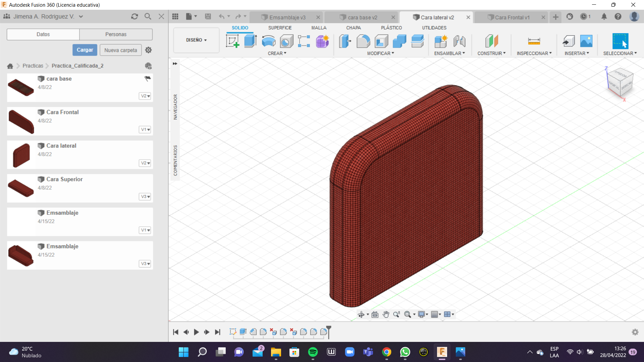Open the Help menu icon
The width and height of the screenshot is (644, 362).
coord(618,16)
